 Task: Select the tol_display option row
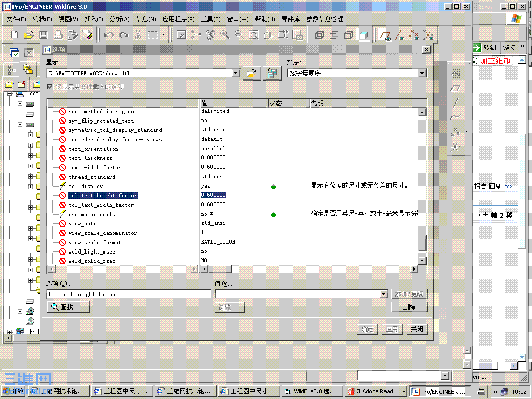[x=86, y=187]
